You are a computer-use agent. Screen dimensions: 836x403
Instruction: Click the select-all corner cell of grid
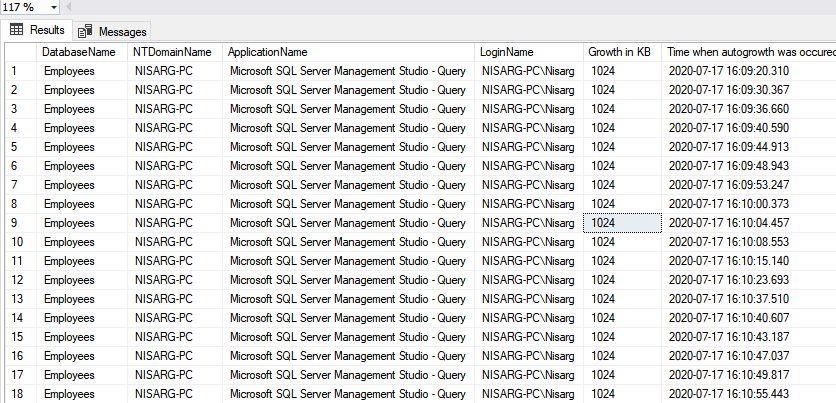click(20, 52)
